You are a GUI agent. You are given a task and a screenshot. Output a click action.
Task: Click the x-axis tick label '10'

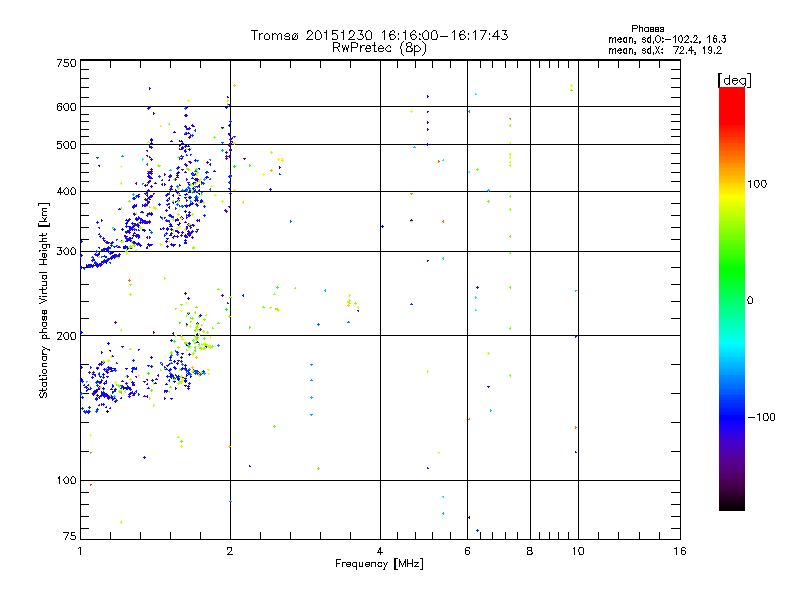[x=578, y=551]
